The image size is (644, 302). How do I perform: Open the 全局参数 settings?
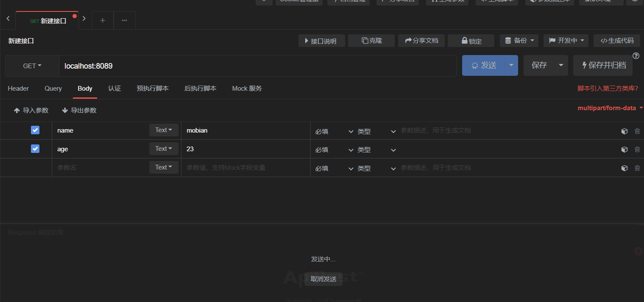(x=447, y=2)
